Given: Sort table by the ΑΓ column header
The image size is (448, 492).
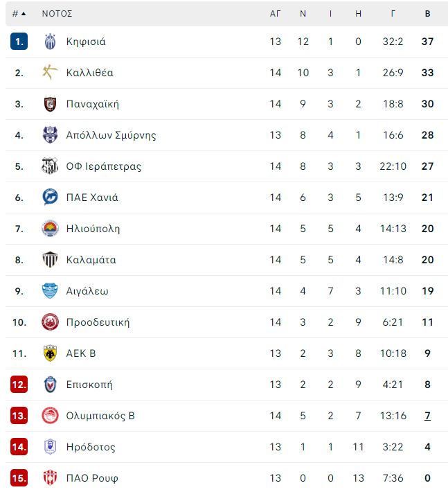Looking at the screenshot, I should click(x=275, y=13).
